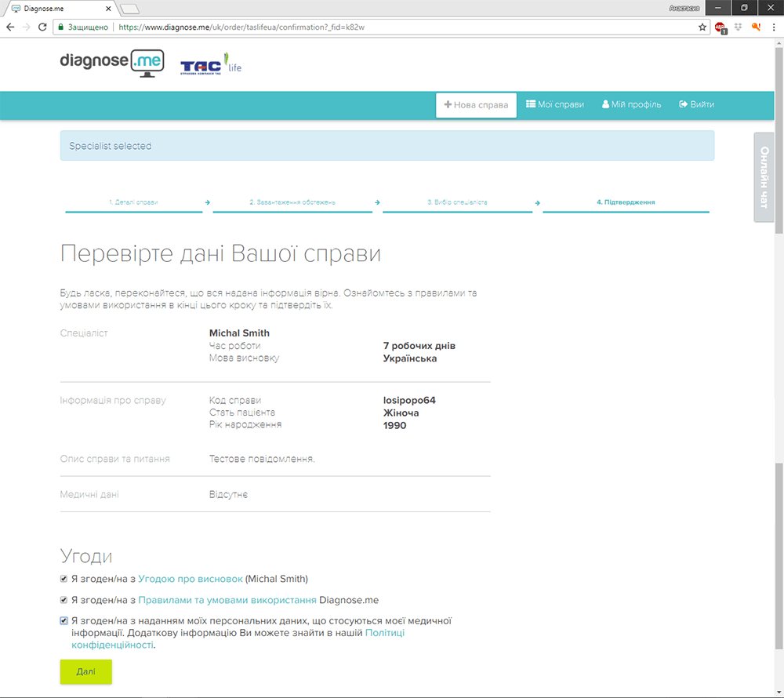Toggle the Правилами та умовами checkbox
The image size is (784, 698).
coord(64,600)
